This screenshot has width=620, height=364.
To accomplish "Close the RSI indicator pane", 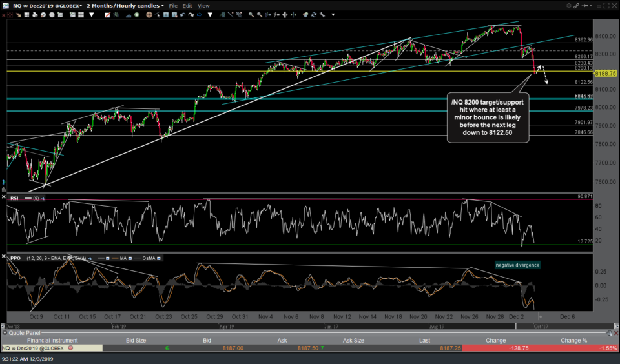I will click(x=4, y=196).
